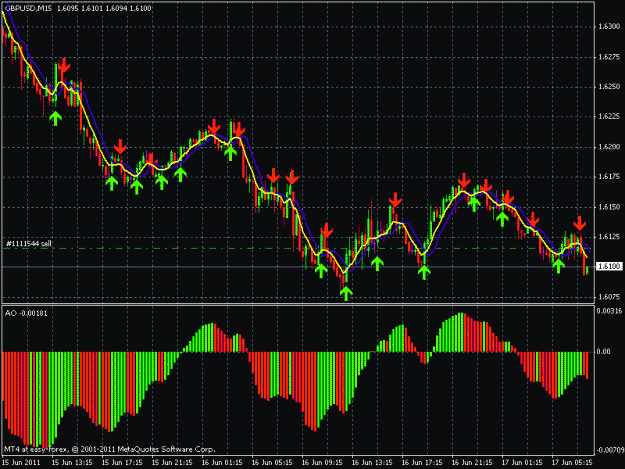Click the last red sell arrow before the current candle

pos(580,223)
